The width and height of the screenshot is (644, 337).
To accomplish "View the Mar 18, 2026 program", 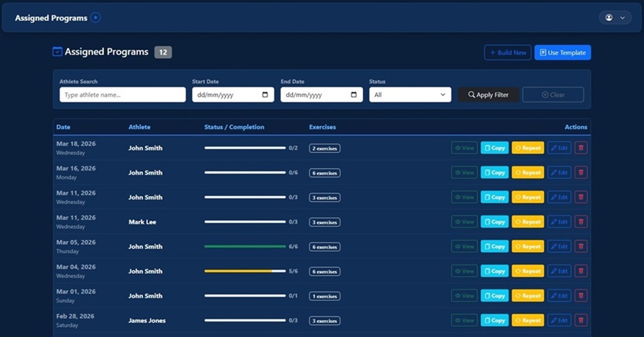I will click(464, 148).
